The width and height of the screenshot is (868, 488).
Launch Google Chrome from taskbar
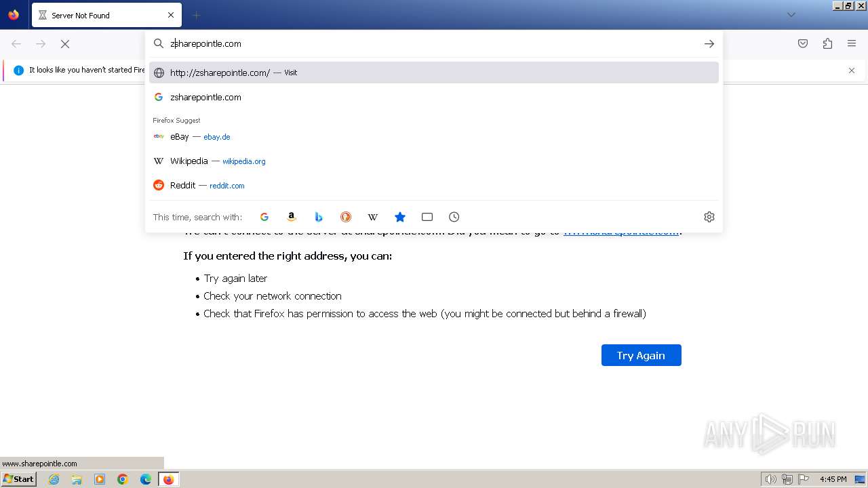(x=123, y=479)
